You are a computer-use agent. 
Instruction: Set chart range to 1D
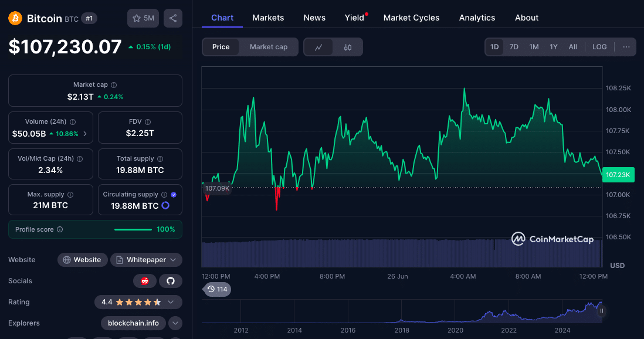tap(494, 47)
